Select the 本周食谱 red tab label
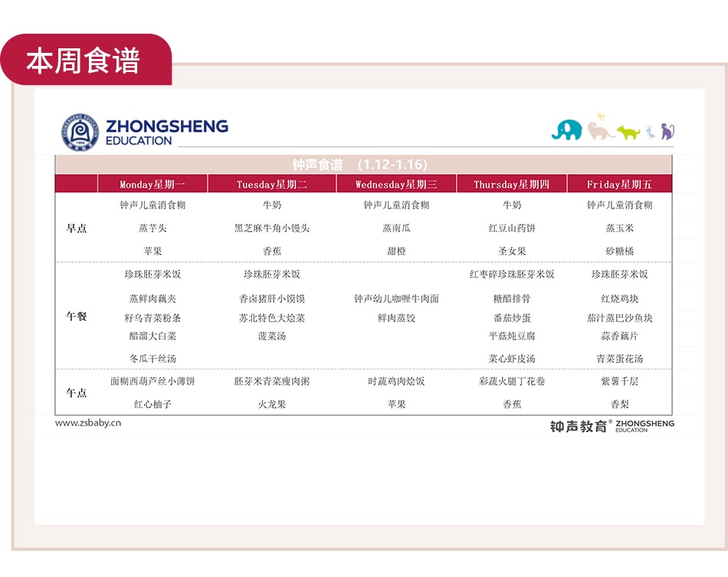 pyautogui.click(x=84, y=61)
